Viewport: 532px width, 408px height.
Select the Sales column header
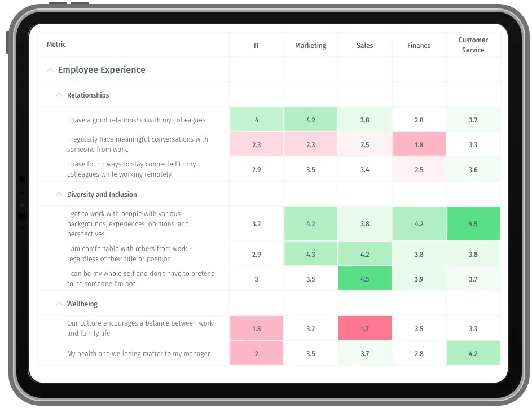click(365, 46)
